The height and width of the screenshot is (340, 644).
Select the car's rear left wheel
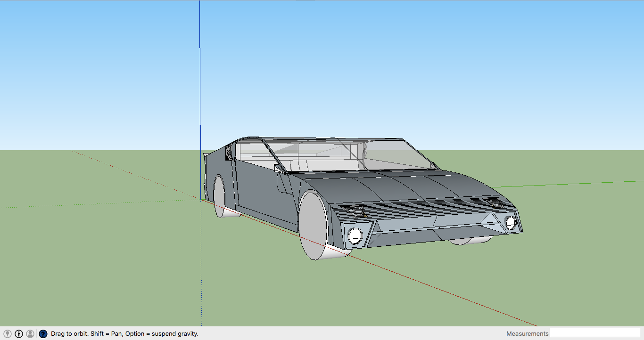[x=220, y=196]
